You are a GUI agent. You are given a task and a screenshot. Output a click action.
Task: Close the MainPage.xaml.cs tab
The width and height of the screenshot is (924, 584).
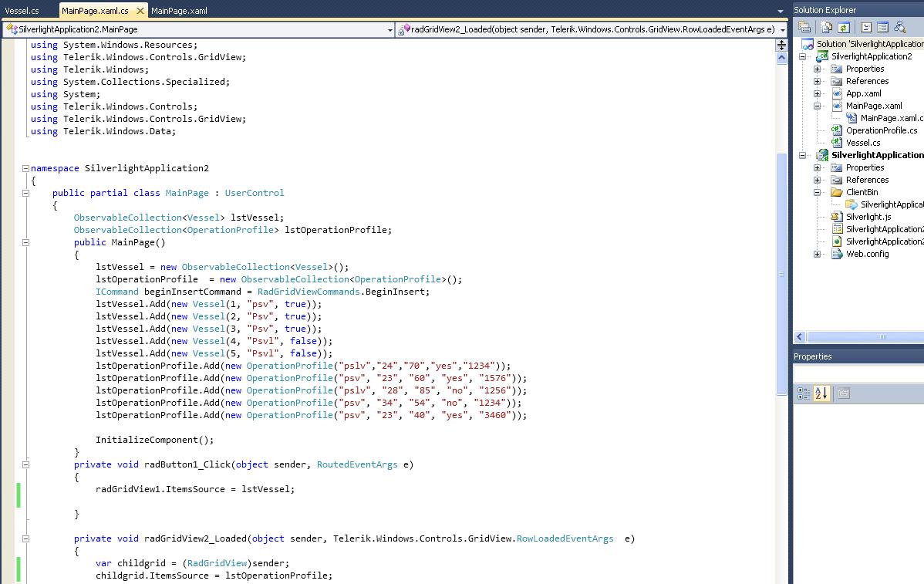tap(140, 11)
